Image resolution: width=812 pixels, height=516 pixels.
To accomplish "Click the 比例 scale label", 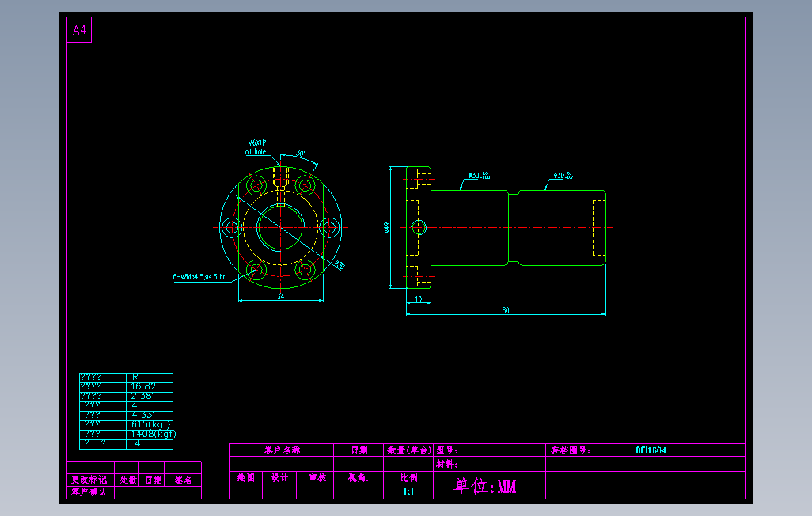I will click(409, 478).
